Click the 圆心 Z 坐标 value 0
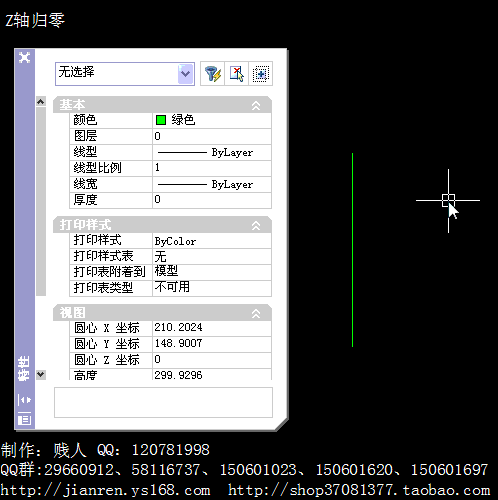 (x=212, y=360)
